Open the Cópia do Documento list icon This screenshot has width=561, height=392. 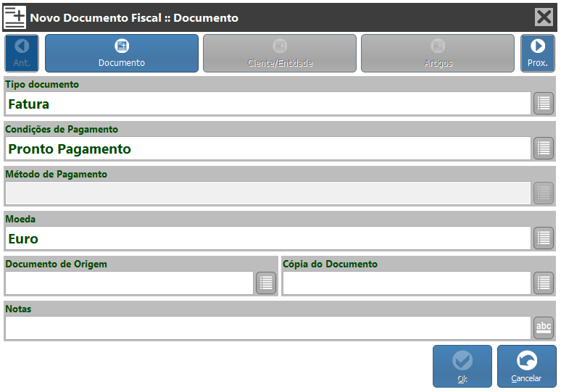click(544, 283)
